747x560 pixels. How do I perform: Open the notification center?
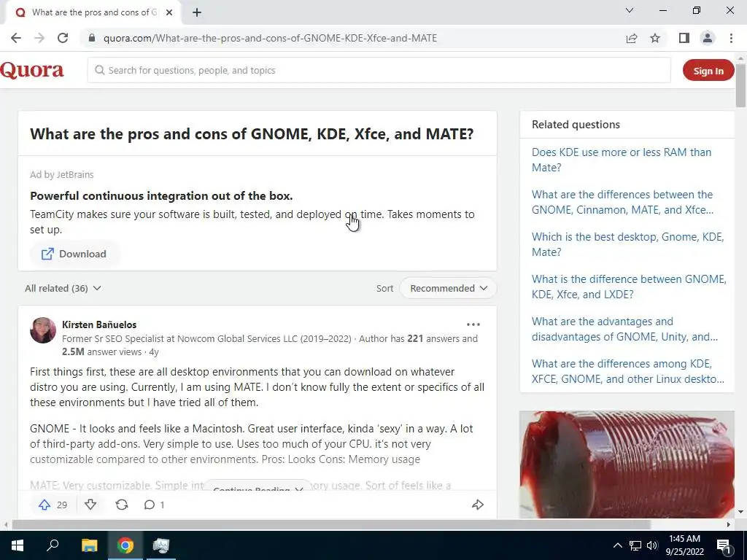724,545
